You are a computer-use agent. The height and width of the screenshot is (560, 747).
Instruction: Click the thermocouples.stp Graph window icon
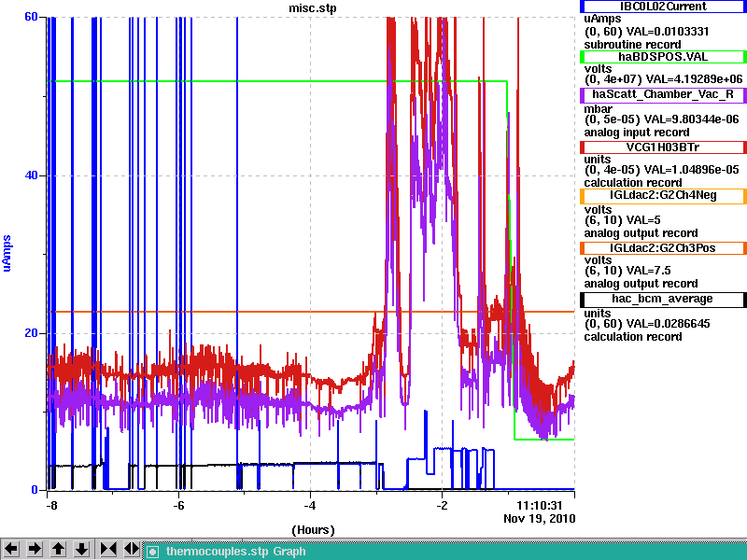pos(152,552)
